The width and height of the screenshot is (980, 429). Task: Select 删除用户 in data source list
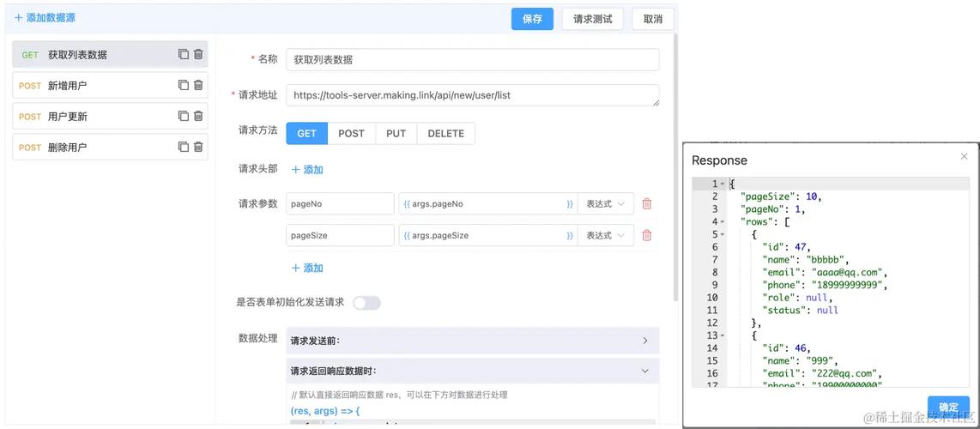click(x=110, y=147)
